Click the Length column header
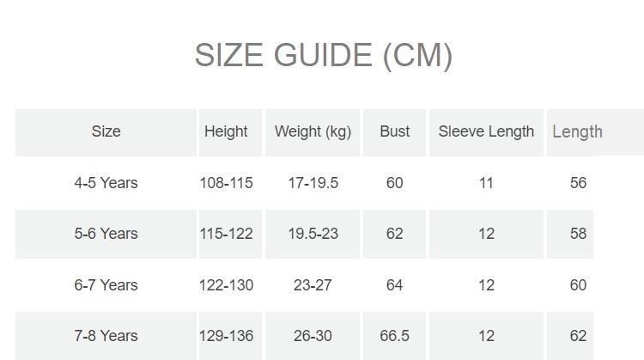The width and height of the screenshot is (644, 360). click(577, 131)
